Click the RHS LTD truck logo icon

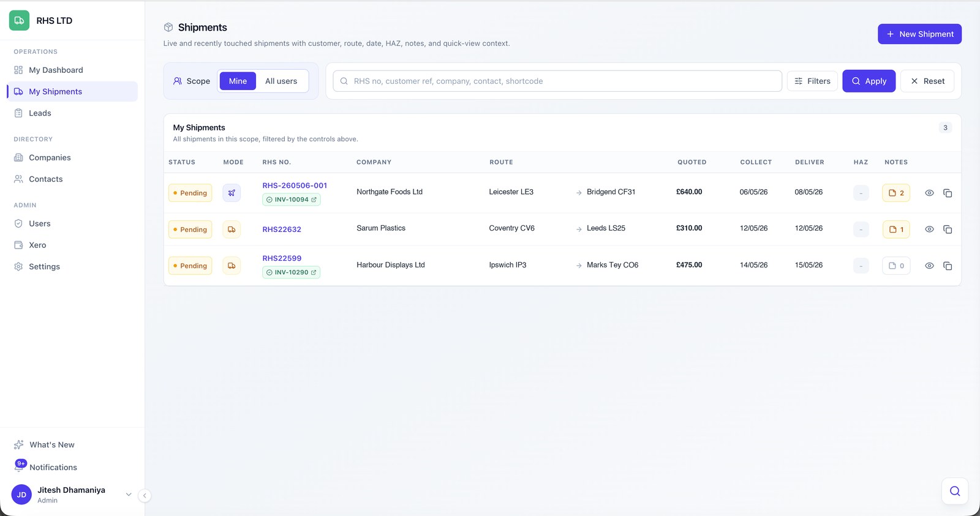coord(19,20)
